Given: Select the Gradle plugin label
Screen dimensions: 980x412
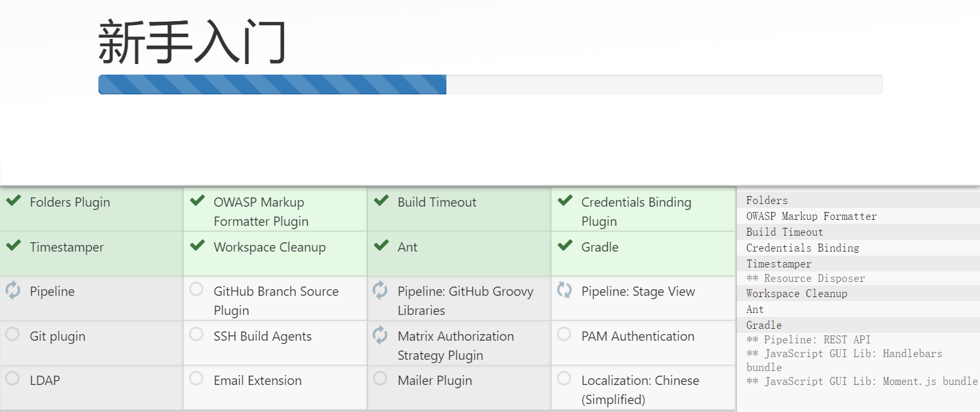Looking at the screenshot, I should (x=600, y=247).
